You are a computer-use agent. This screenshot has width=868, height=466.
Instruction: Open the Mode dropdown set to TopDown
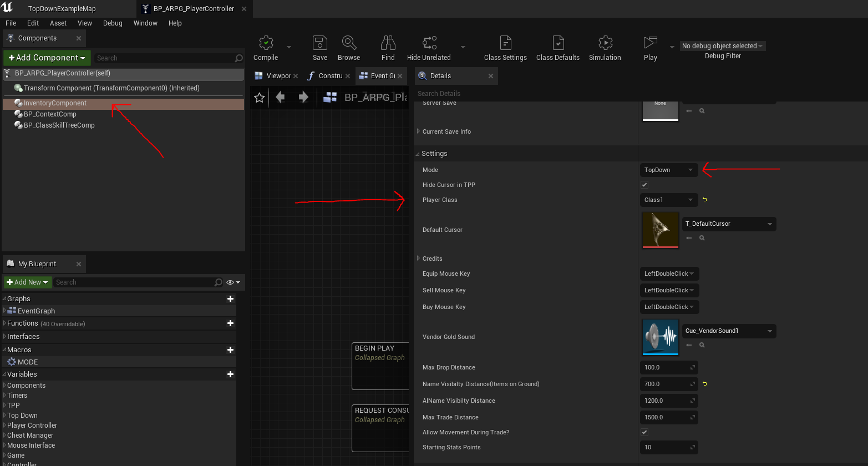click(669, 170)
